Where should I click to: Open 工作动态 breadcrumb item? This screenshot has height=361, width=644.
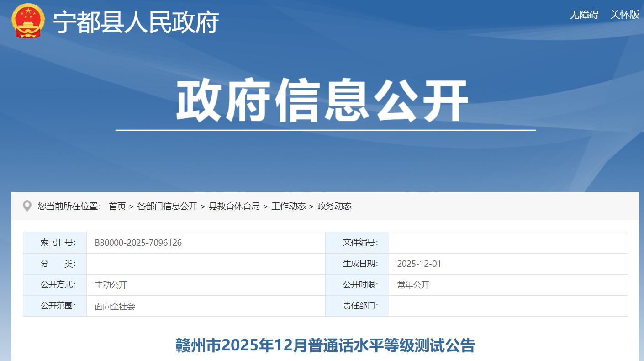click(289, 206)
